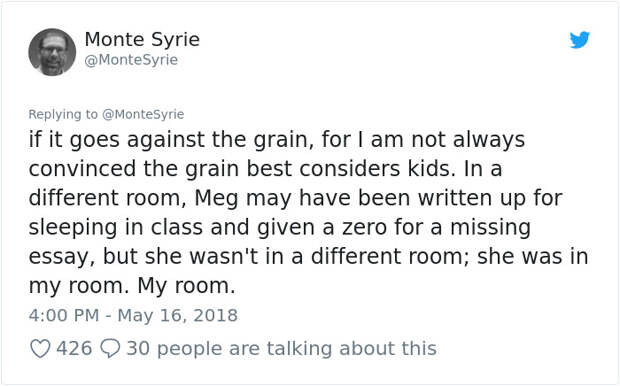Image resolution: width=620 pixels, height=386 pixels.
Task: Open the 4:00 PM time of the timestamp
Action: (64, 316)
